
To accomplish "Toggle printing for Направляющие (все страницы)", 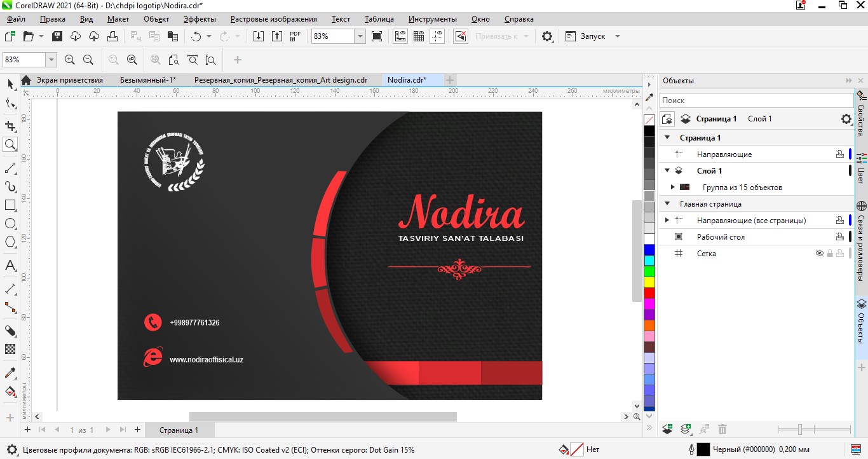I will point(839,220).
